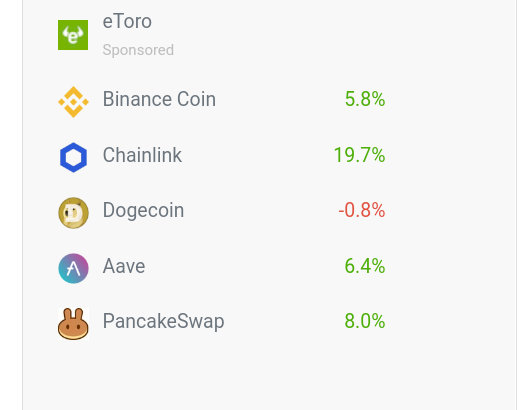
Task: Click the eToro green bull logo
Action: [x=73, y=35]
